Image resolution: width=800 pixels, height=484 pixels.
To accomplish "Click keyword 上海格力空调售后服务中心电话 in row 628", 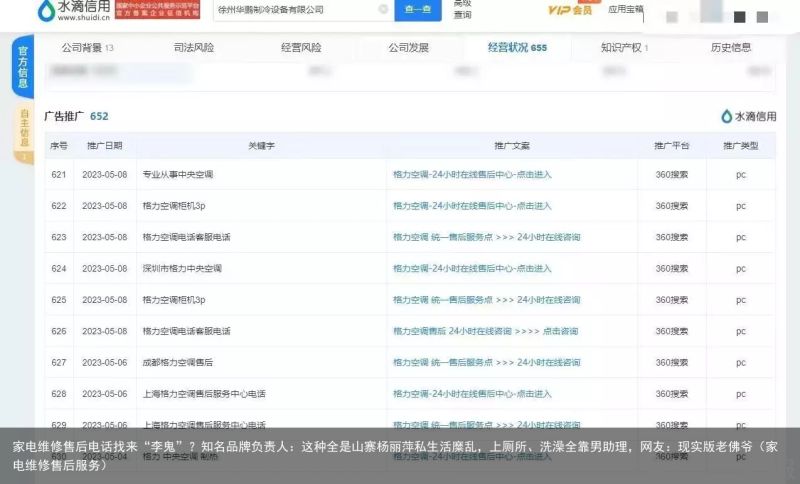I will point(204,394).
